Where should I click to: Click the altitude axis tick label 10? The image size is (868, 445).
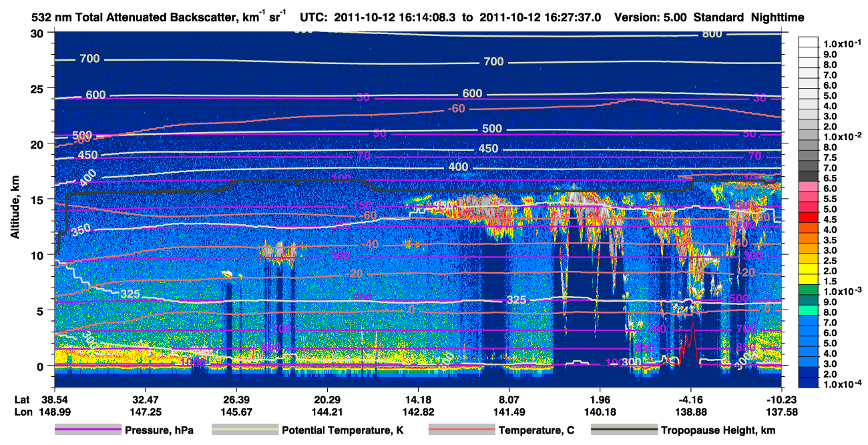click(x=39, y=255)
